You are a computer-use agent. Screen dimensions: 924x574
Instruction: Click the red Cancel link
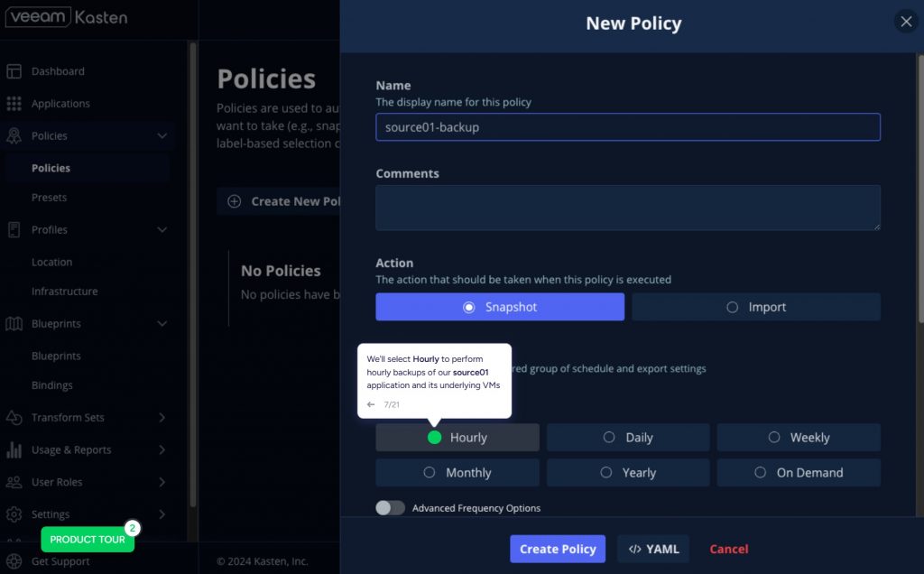728,549
